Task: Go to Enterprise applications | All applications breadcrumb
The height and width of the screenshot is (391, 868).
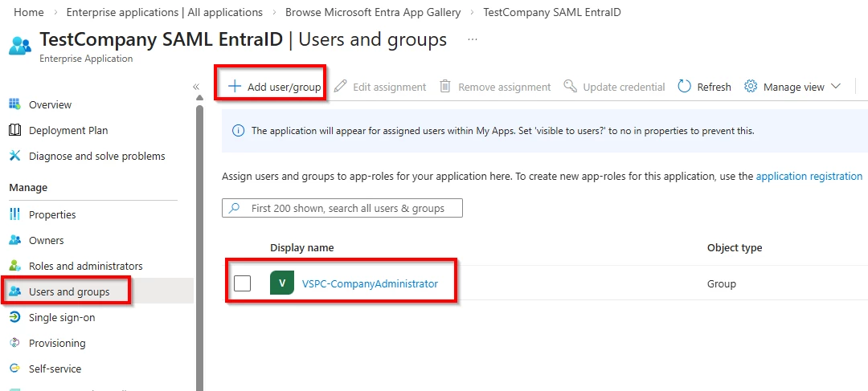Action: click(x=165, y=12)
